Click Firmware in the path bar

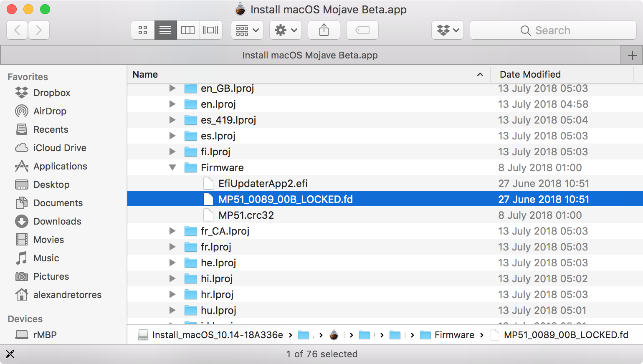(x=447, y=335)
